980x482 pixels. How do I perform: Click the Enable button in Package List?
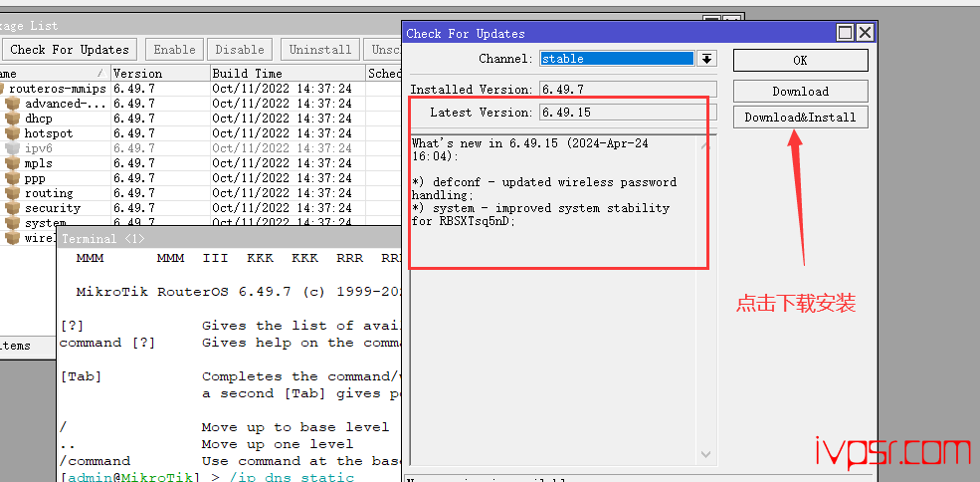(174, 50)
